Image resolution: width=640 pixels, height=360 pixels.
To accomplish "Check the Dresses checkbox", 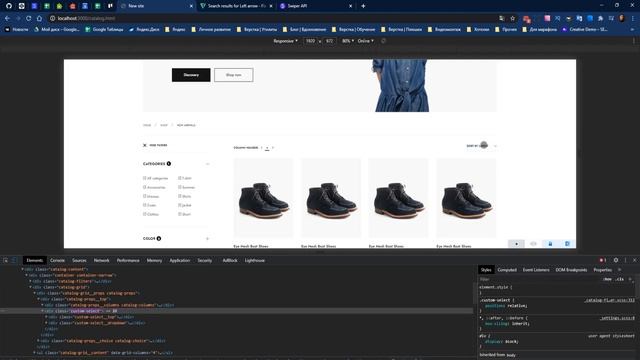I will tap(144, 196).
